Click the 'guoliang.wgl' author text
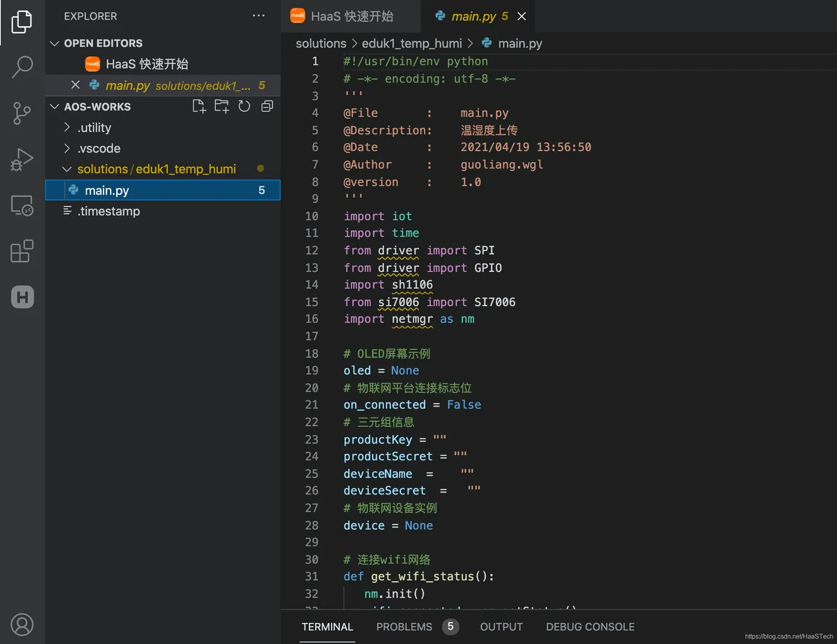The width and height of the screenshot is (837, 644). coord(502,164)
